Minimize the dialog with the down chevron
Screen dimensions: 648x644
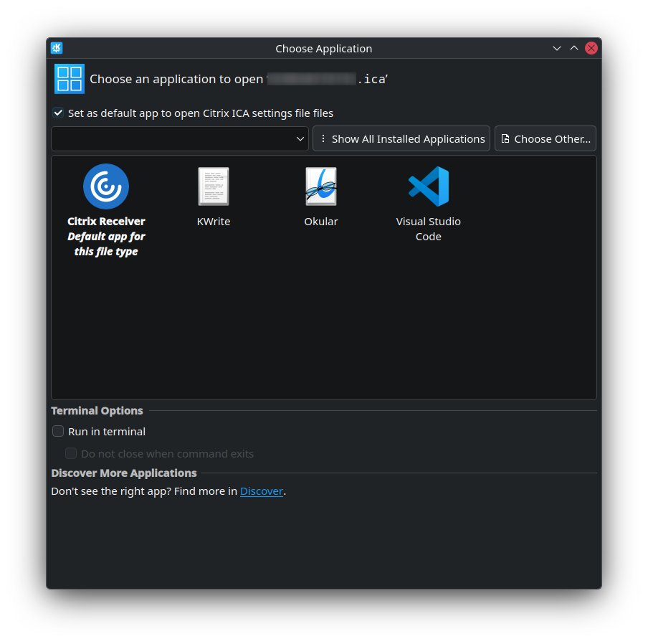(557, 48)
